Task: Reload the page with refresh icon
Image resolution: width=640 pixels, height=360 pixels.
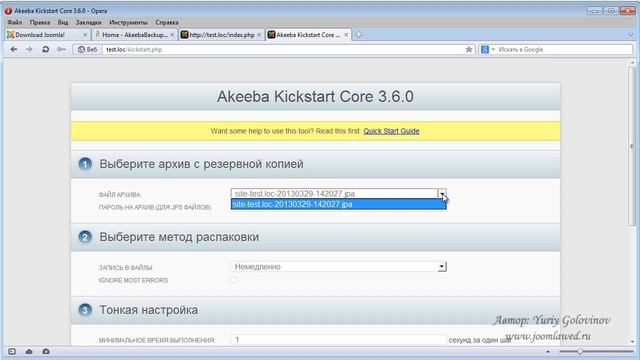Action: tap(45, 49)
